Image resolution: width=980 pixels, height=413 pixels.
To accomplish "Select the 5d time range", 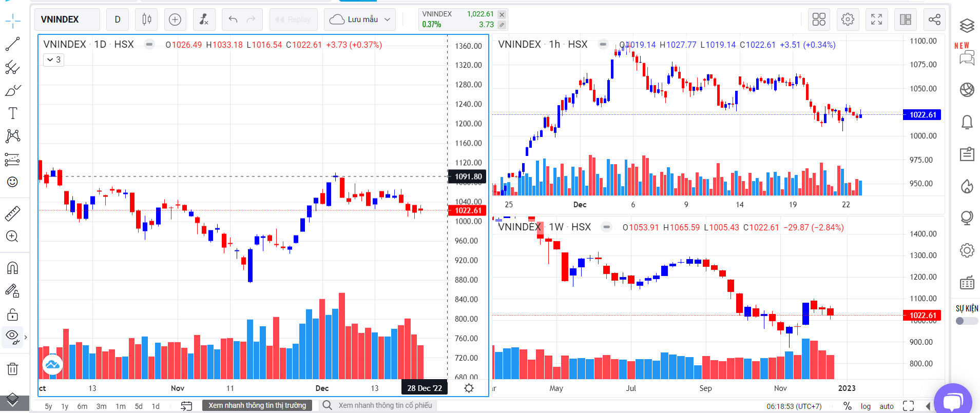I will coord(139,406).
